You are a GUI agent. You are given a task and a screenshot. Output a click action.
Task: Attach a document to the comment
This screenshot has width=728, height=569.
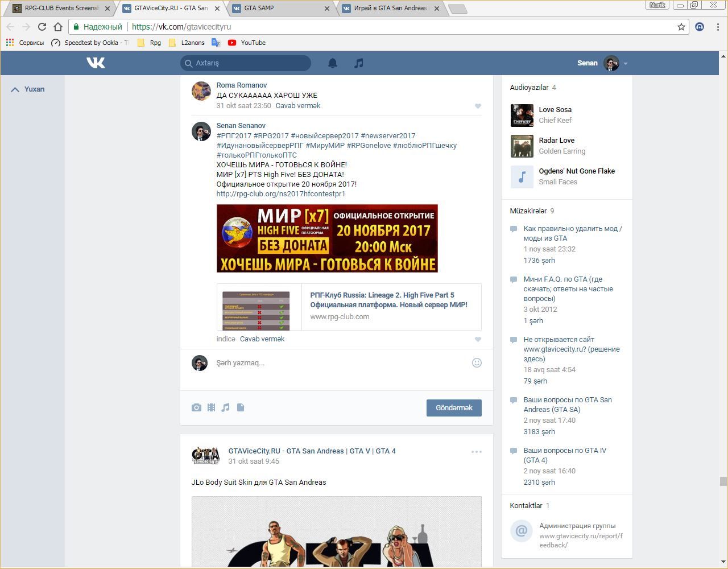tap(241, 407)
